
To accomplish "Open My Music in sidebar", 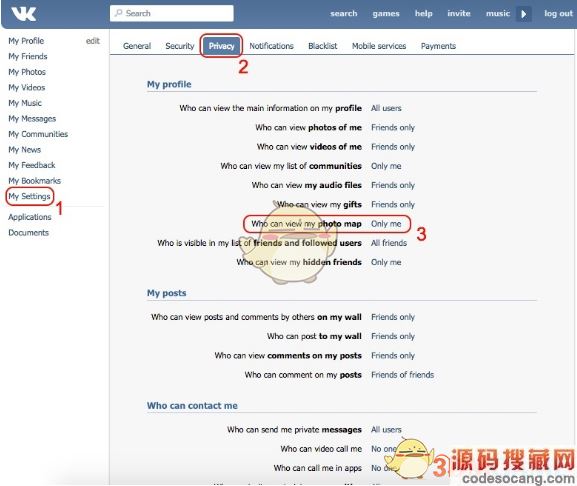I will 25,103.
